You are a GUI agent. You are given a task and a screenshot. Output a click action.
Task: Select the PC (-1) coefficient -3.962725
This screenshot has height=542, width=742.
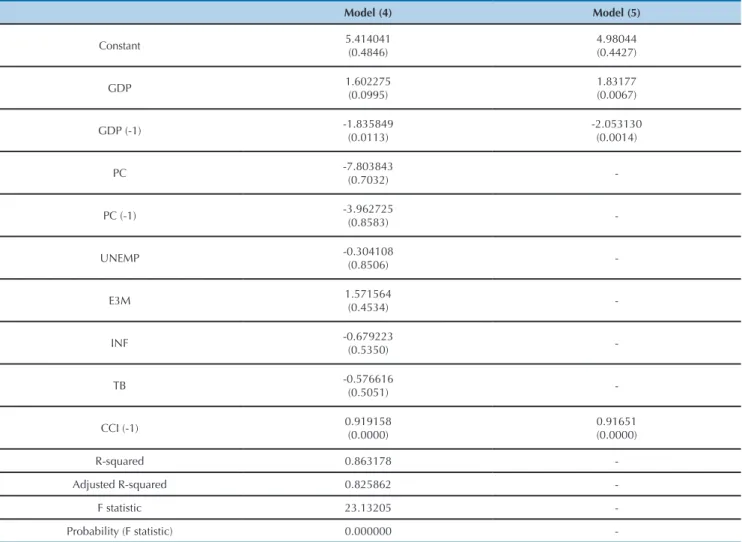368,209
